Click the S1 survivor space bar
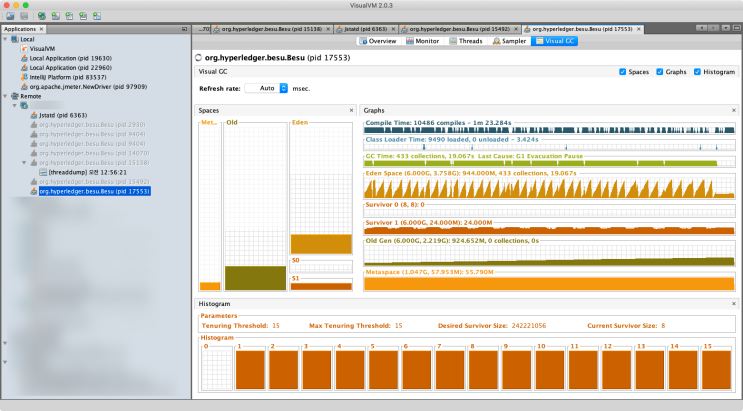This screenshot has height=411, width=743. click(321, 286)
